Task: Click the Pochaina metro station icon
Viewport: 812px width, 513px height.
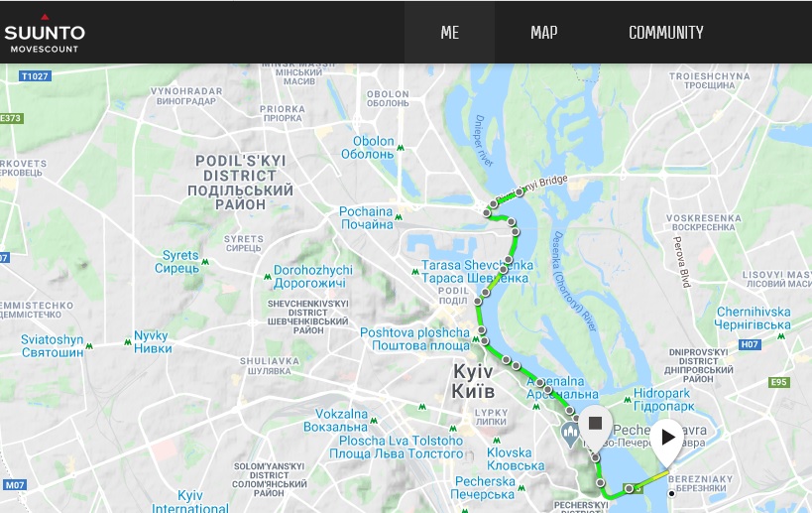Action: tap(399, 217)
